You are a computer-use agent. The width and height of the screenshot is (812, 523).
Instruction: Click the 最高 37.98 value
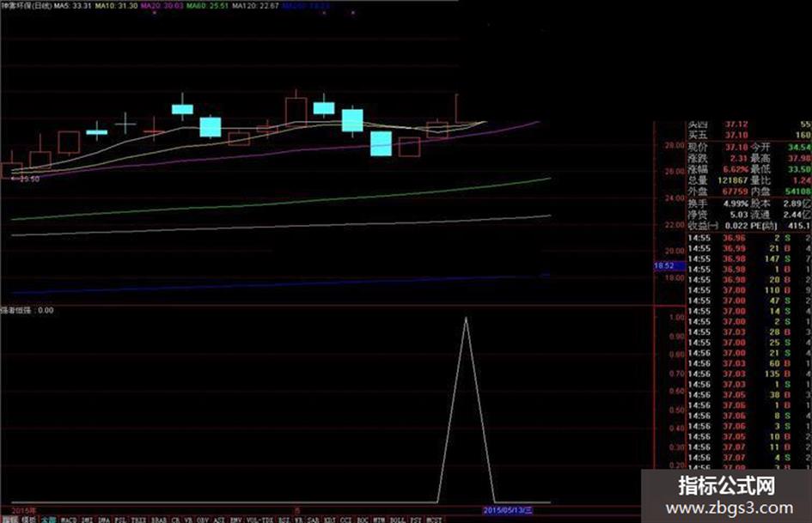click(800, 158)
